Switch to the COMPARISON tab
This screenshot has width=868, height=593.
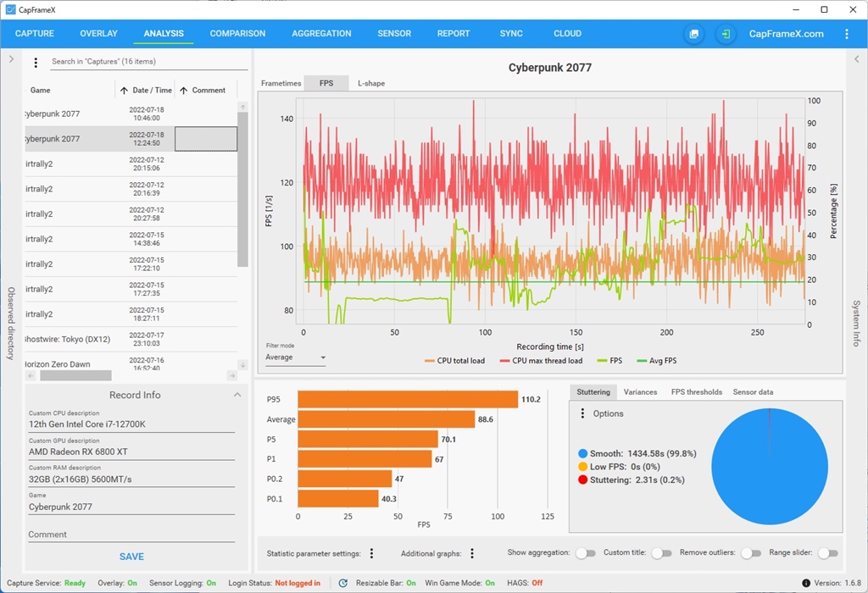coord(237,34)
